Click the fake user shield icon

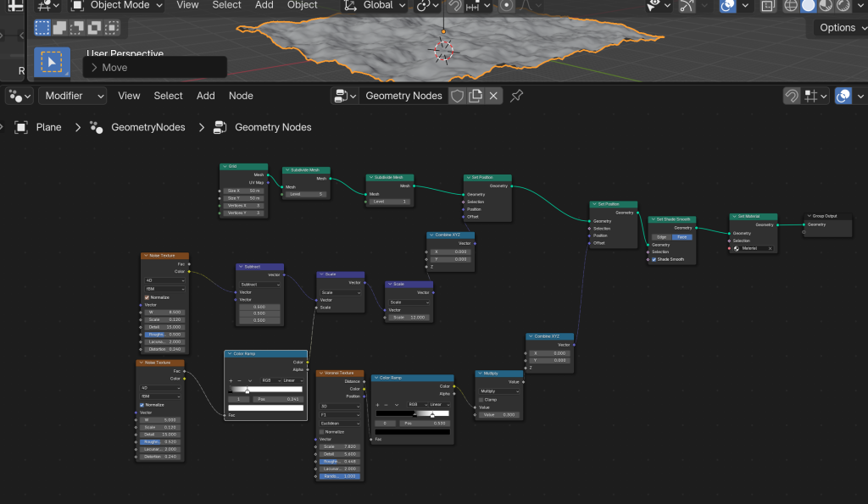457,96
